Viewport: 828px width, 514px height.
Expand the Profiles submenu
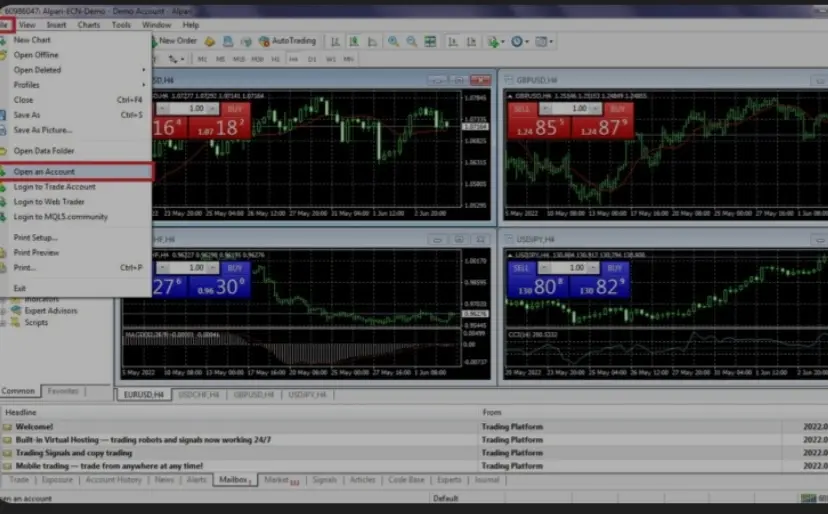pos(143,85)
